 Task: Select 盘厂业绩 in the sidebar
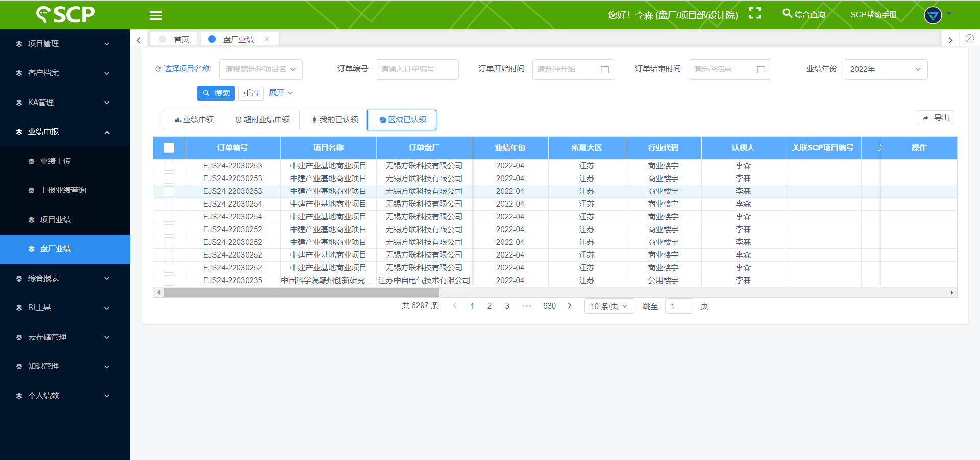[x=65, y=249]
